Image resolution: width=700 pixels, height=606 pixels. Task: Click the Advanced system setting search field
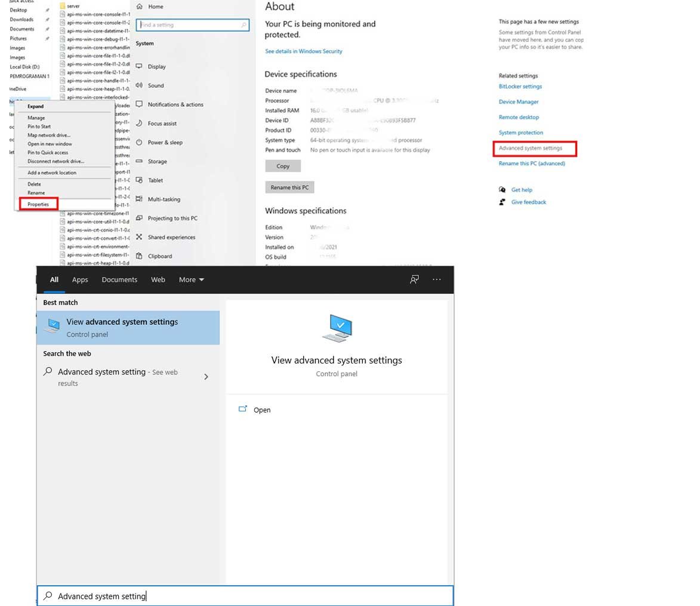(x=245, y=596)
